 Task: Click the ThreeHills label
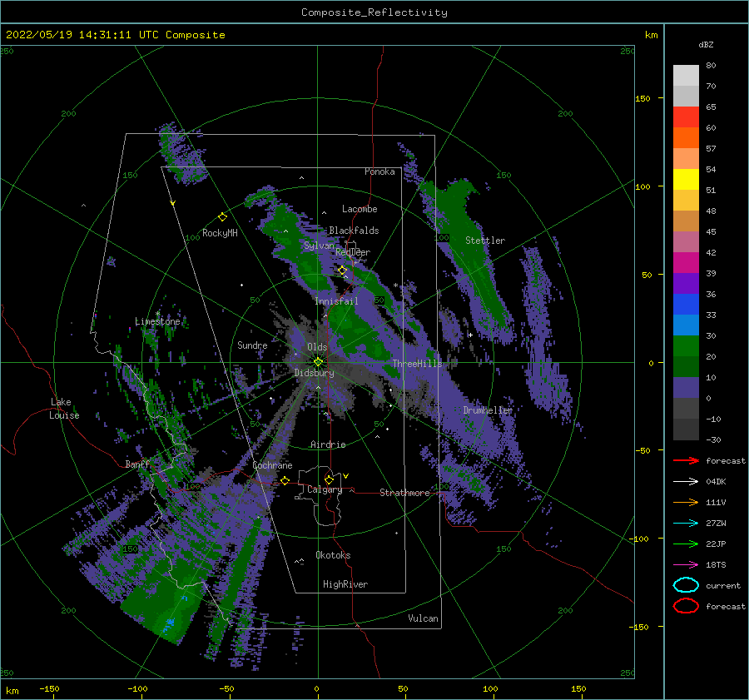coord(417,364)
